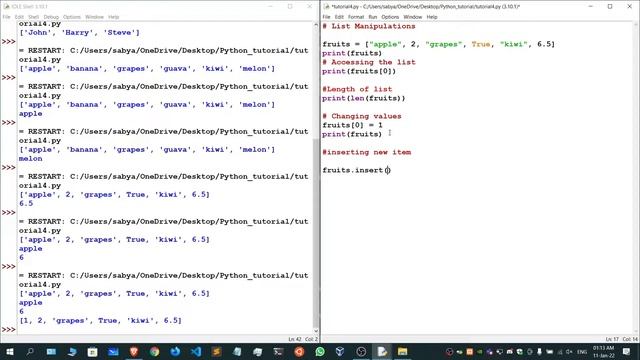Place cursor in fruits.insert() line

tap(356, 170)
